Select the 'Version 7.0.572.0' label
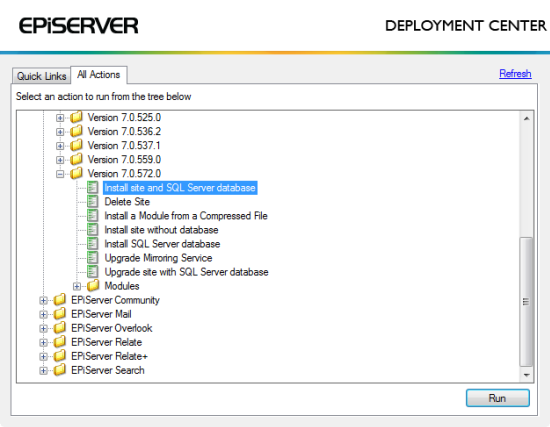 (x=124, y=174)
